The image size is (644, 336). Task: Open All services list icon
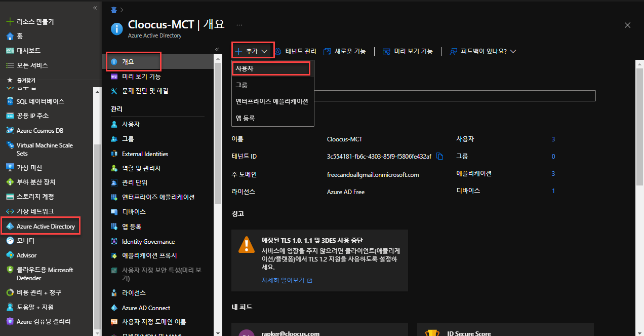pyautogui.click(x=10, y=65)
